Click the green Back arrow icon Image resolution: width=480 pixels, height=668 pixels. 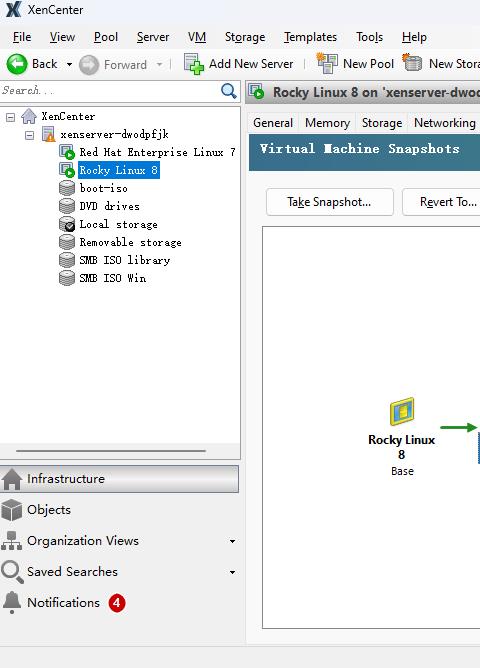(x=17, y=64)
